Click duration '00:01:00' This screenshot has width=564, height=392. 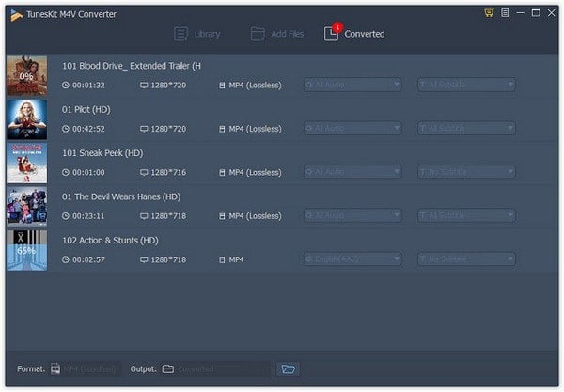[x=88, y=173]
